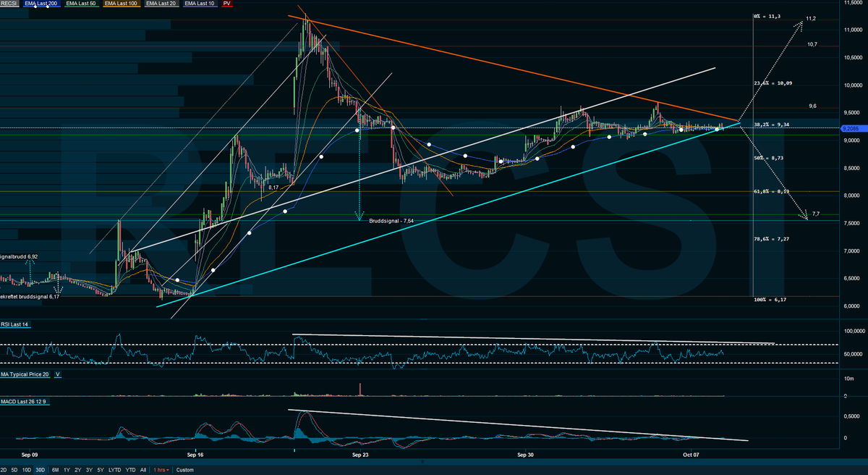Viewport: 868px width, 475px height.
Task: Click the EMA Last 50 indicator tag
Action: tap(82, 4)
